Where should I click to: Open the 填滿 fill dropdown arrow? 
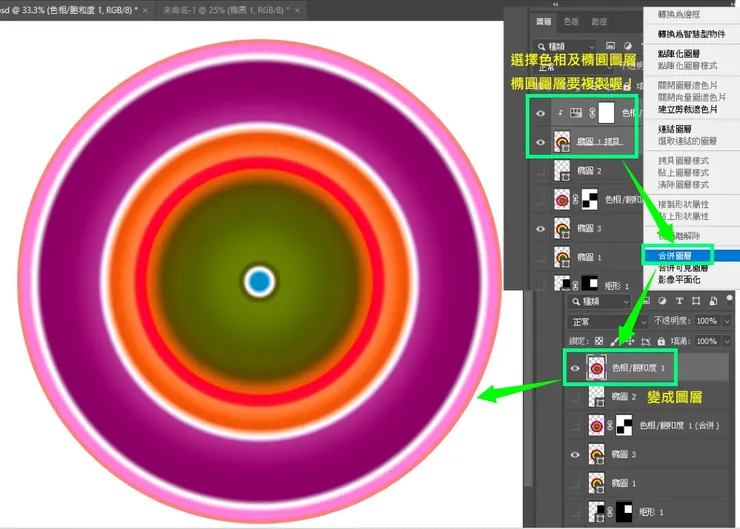(726, 342)
